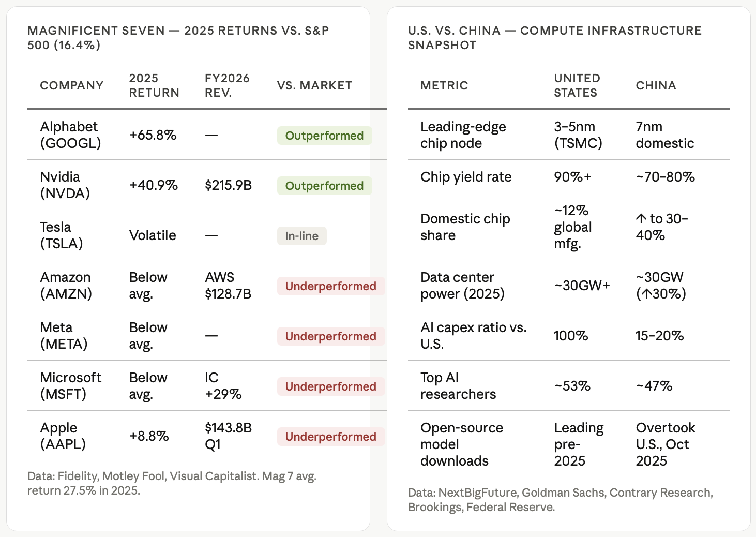
Task: Click the COMPANY column header
Action: click(72, 85)
